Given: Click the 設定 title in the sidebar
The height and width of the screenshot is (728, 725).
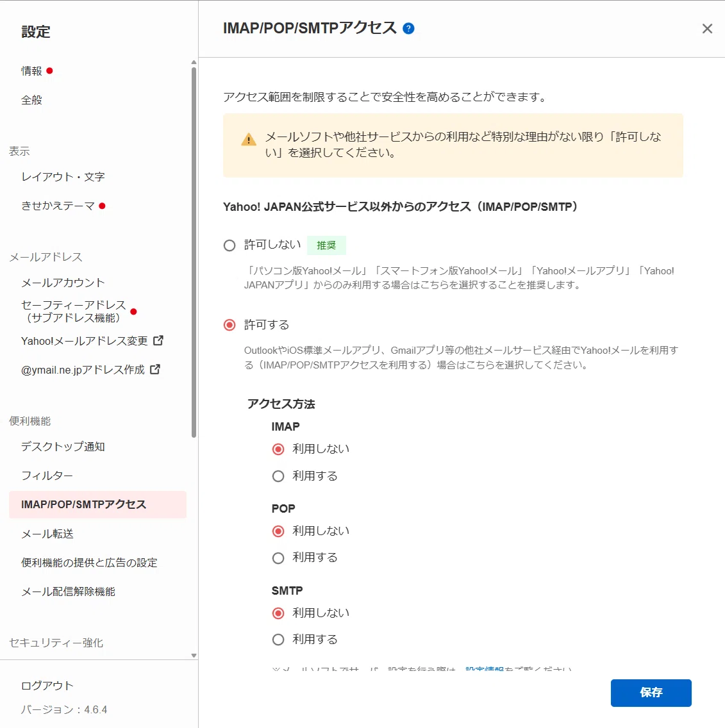Looking at the screenshot, I should pos(36,31).
